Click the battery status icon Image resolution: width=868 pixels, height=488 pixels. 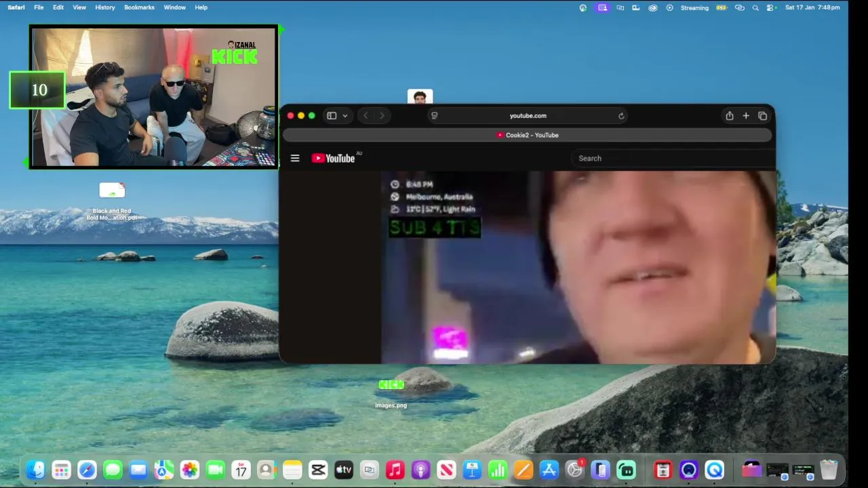(x=722, y=8)
